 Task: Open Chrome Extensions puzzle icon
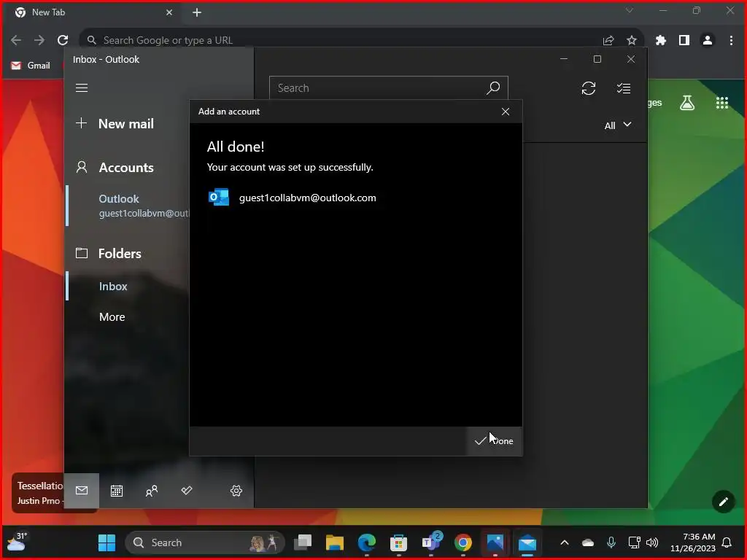pyautogui.click(x=661, y=41)
